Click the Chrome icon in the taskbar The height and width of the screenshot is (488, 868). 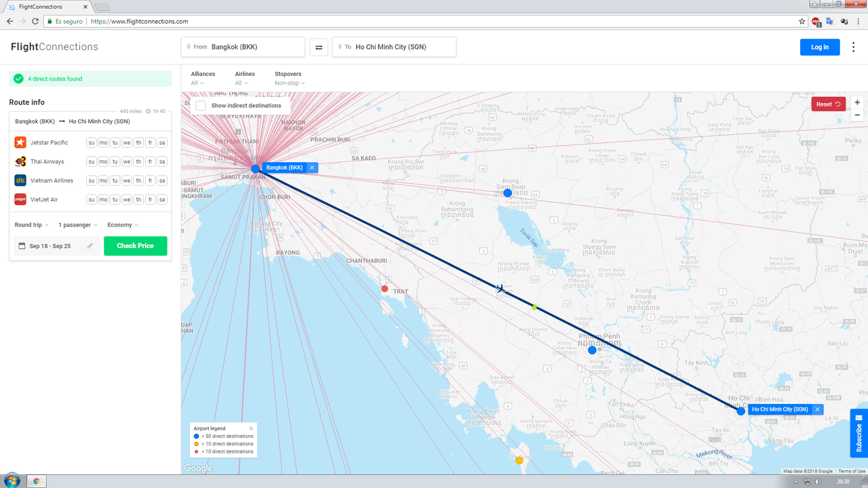[x=37, y=481]
